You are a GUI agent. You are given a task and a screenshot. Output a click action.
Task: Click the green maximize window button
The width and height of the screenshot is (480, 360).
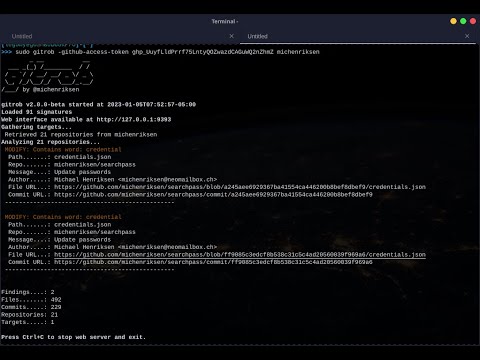[x=463, y=21]
